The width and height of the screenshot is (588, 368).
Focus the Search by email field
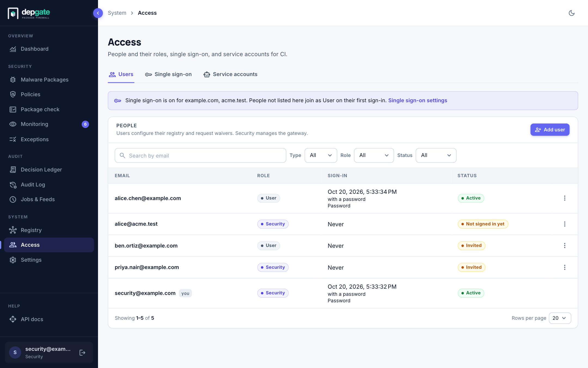point(200,155)
